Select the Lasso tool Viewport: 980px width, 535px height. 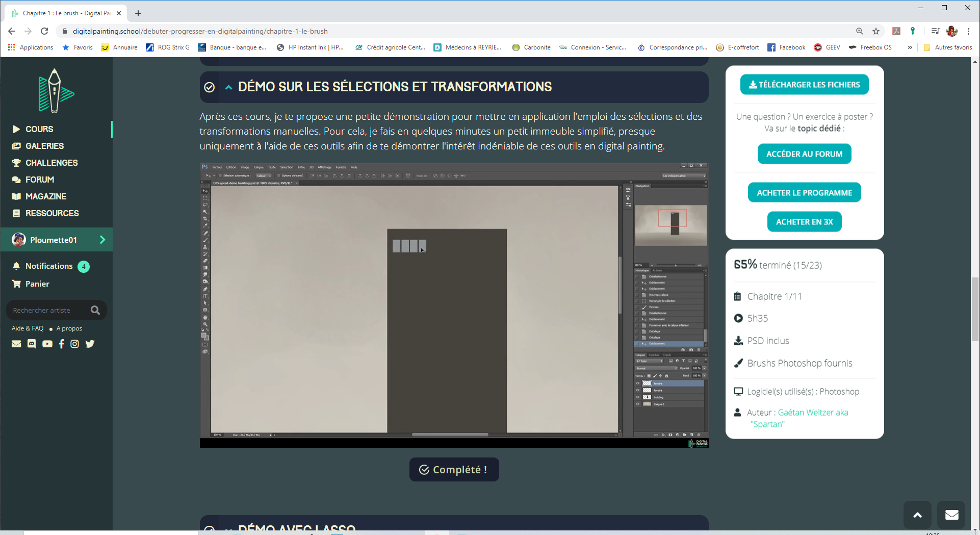(206, 205)
